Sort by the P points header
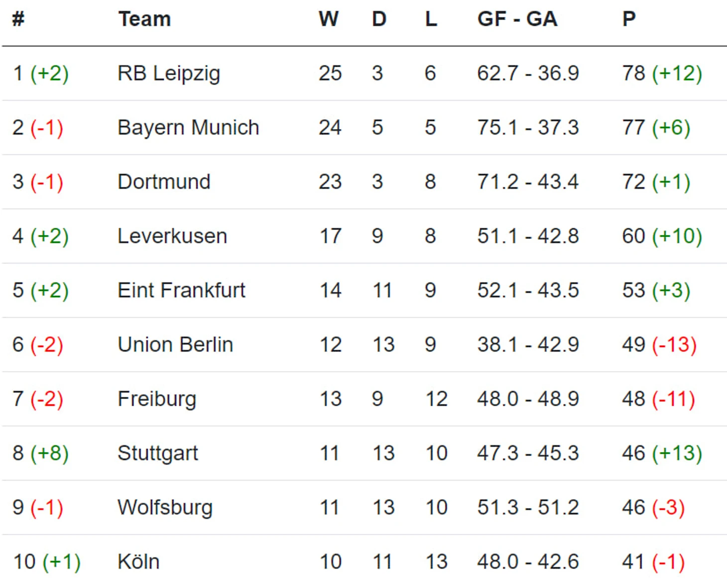Screen dimensions: 727x588 629,19
